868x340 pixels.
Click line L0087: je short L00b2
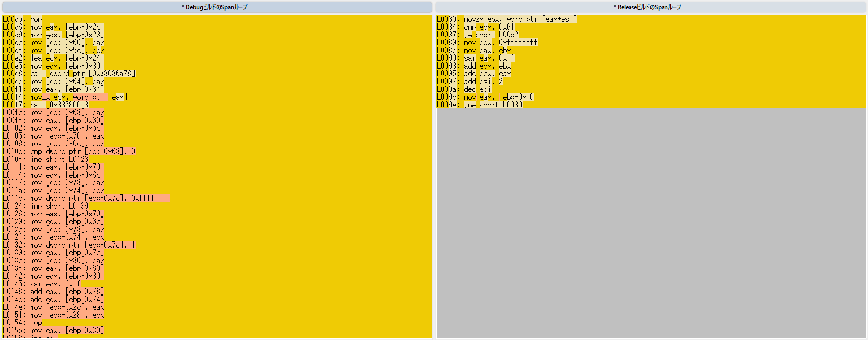pos(477,35)
